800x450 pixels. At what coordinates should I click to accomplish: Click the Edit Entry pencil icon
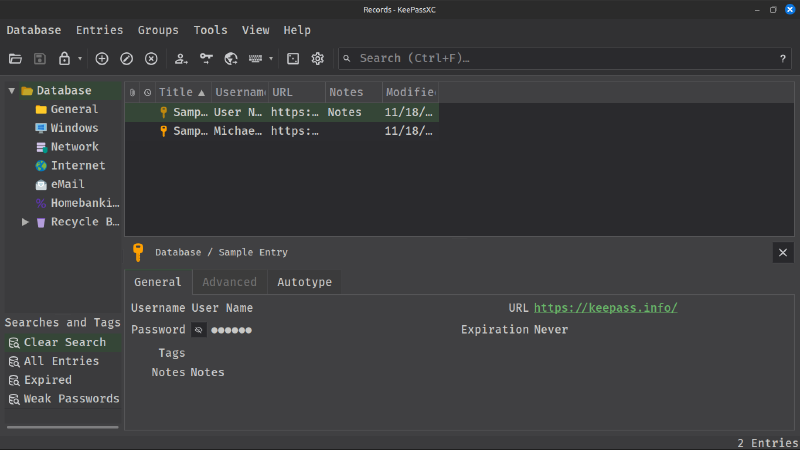[127, 59]
